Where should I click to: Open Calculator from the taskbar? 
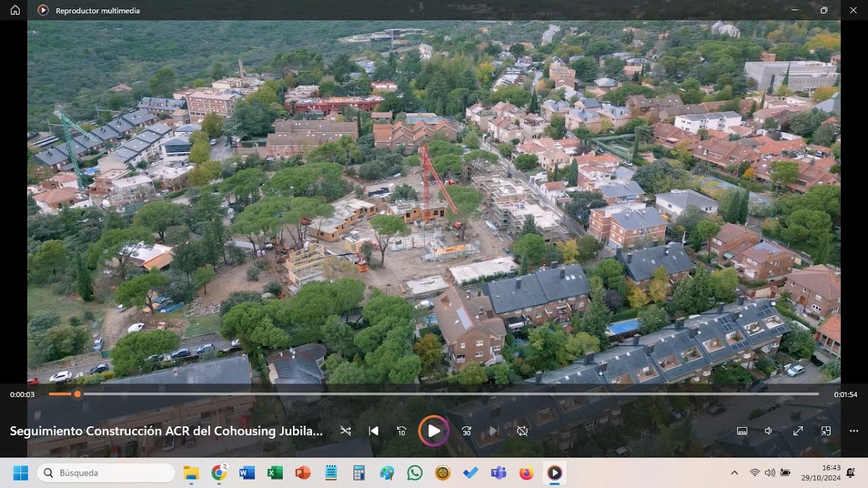pos(359,472)
